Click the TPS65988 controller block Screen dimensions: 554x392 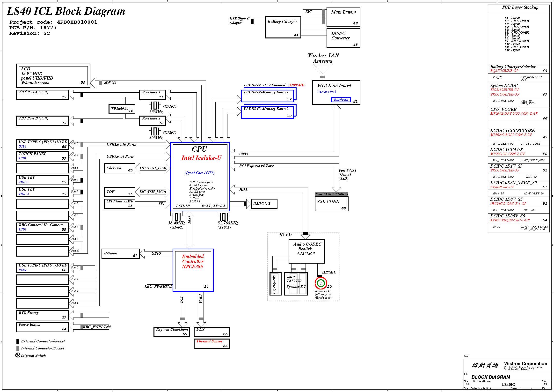point(122,109)
